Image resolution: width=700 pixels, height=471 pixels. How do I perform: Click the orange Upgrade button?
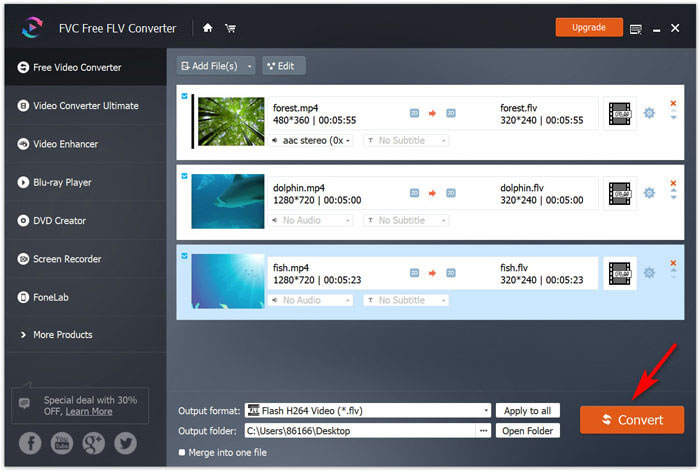pyautogui.click(x=589, y=27)
